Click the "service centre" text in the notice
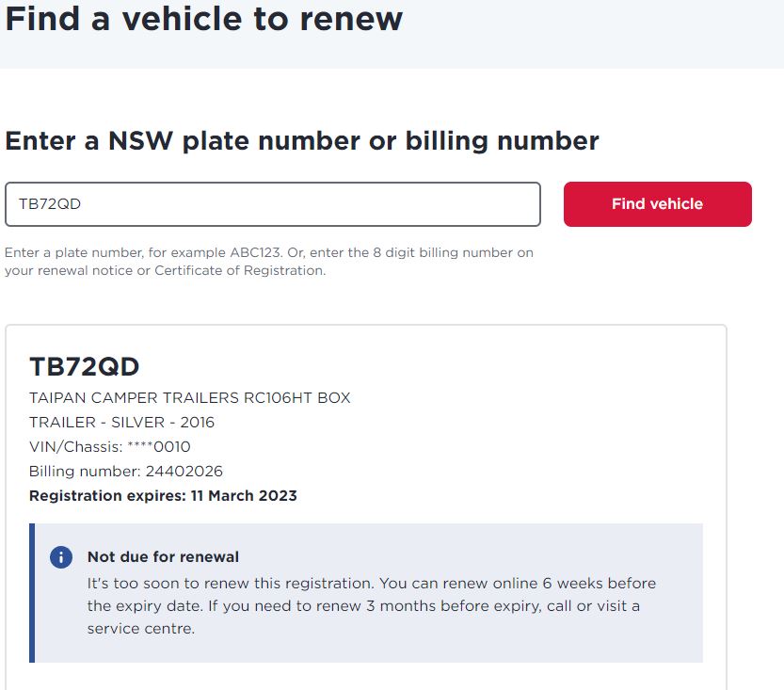Image resolution: width=784 pixels, height=690 pixels. pos(139,629)
